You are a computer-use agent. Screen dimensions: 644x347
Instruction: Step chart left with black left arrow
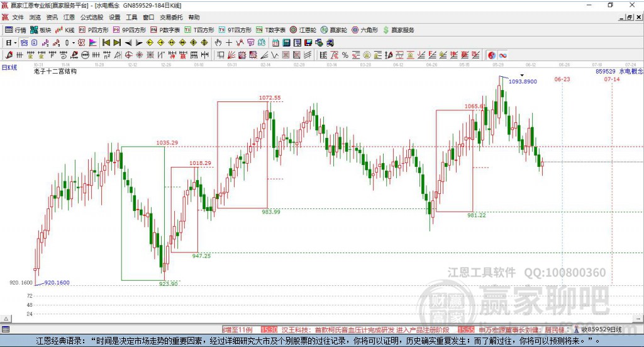click(x=128, y=43)
